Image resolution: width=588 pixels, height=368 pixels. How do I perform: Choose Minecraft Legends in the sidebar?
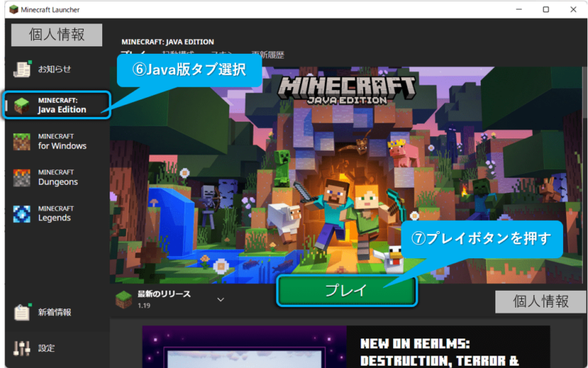point(57,213)
